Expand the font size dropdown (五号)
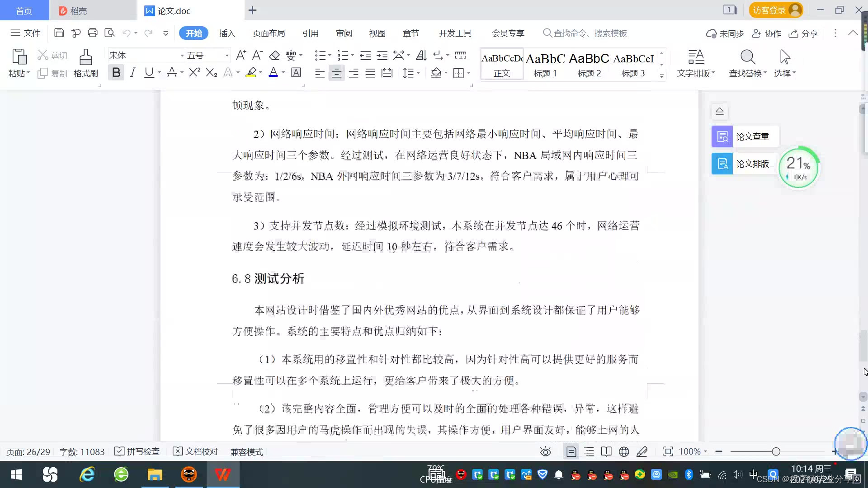 click(227, 56)
